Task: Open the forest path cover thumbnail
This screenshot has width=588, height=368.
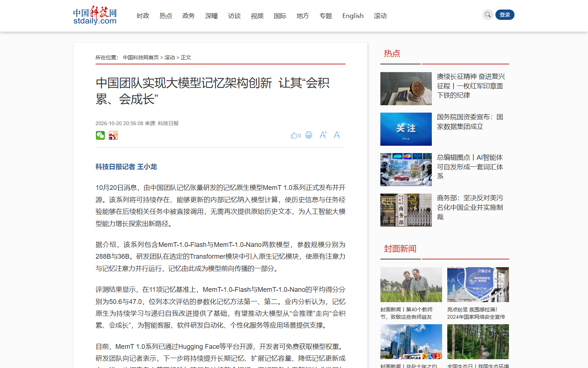Action: [x=478, y=342]
